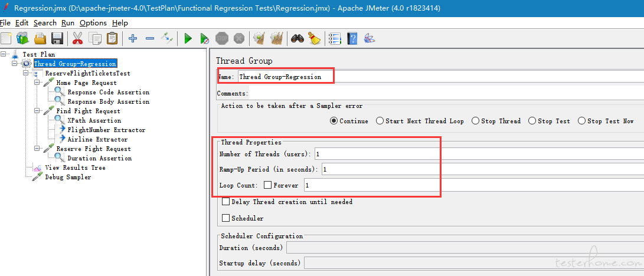
Task: Open the Templates toolbar icon
Action: [x=22, y=38]
